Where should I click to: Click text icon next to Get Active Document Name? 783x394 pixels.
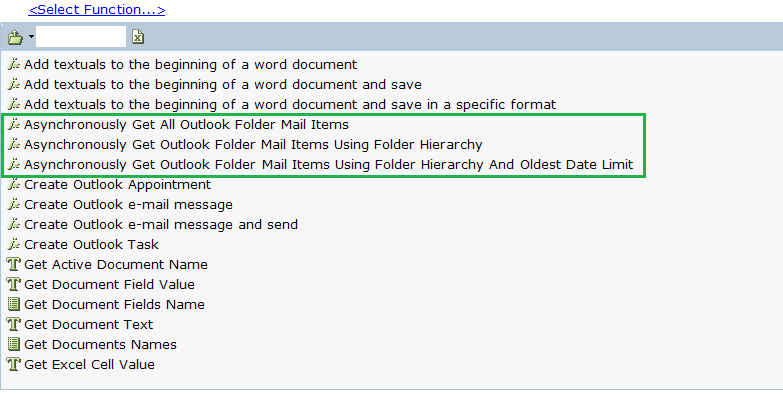coord(14,264)
